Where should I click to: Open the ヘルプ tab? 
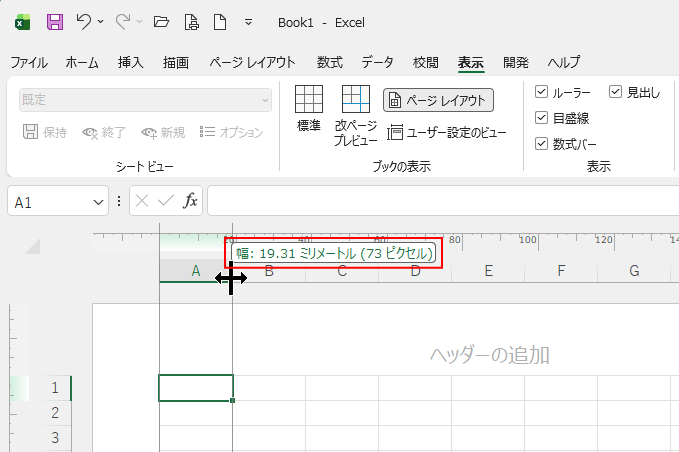[563, 62]
